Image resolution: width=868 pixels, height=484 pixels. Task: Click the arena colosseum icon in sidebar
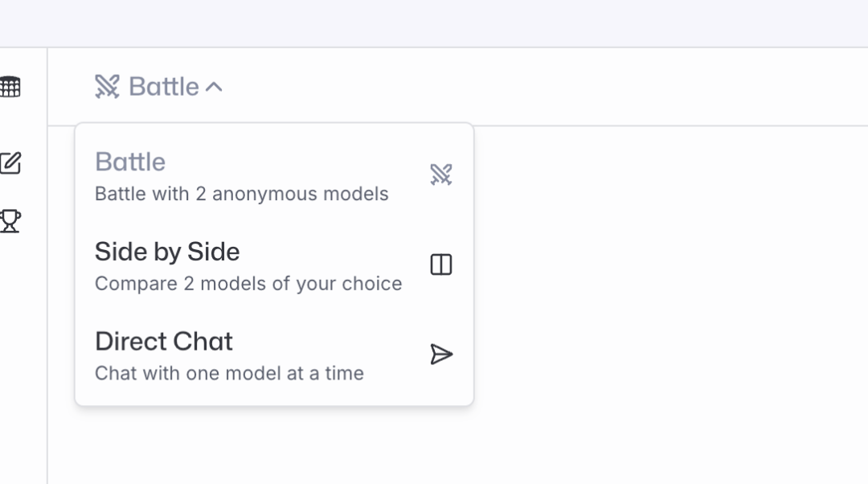pos(10,87)
